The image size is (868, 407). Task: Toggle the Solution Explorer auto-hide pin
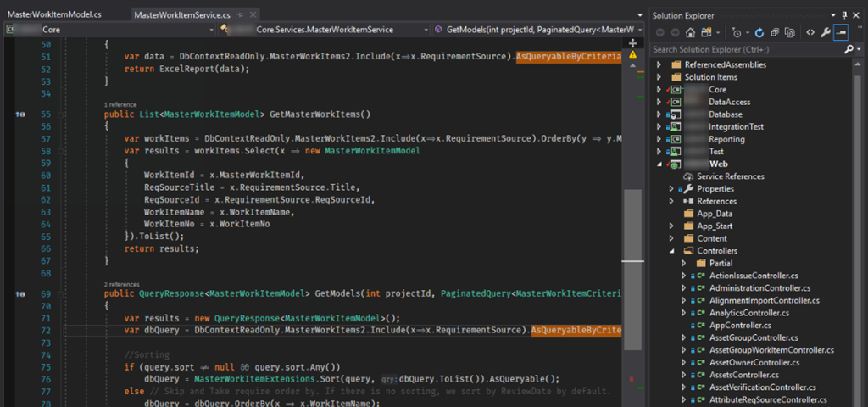click(844, 15)
